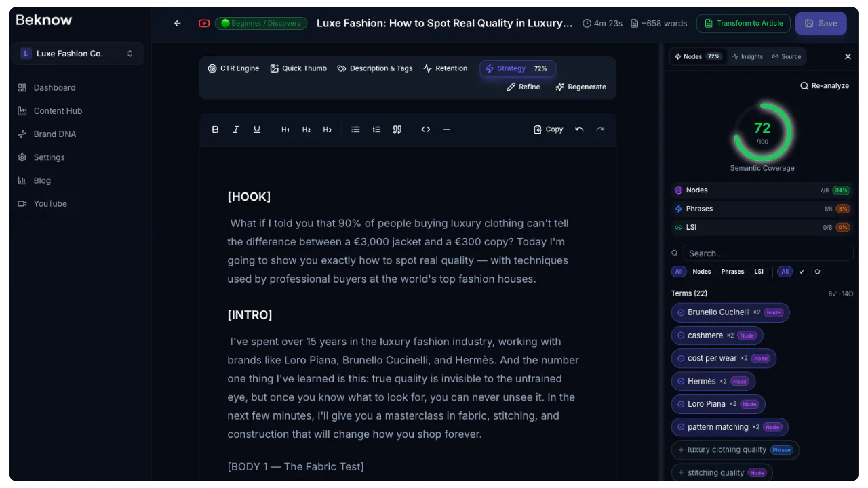The image size is (868, 488).
Task: Click the terms Search field
Action: coord(766,253)
